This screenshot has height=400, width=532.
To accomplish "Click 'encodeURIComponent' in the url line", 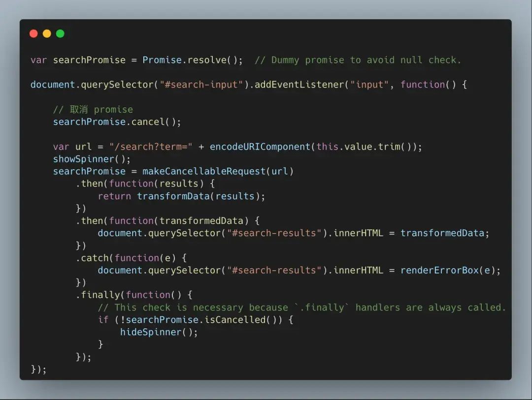I will coord(260,147).
